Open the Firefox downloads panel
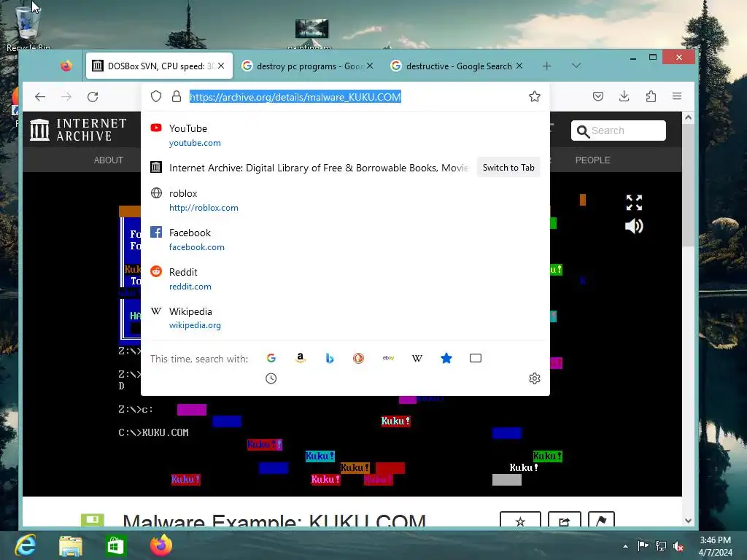The width and height of the screenshot is (747, 560). tap(624, 97)
